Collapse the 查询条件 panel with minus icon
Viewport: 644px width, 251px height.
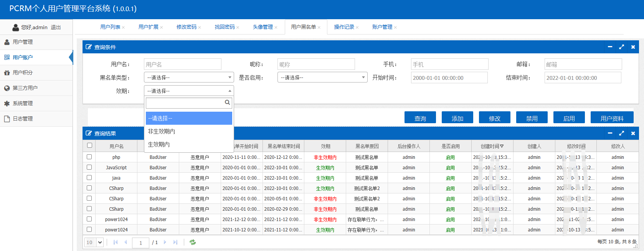click(610, 47)
